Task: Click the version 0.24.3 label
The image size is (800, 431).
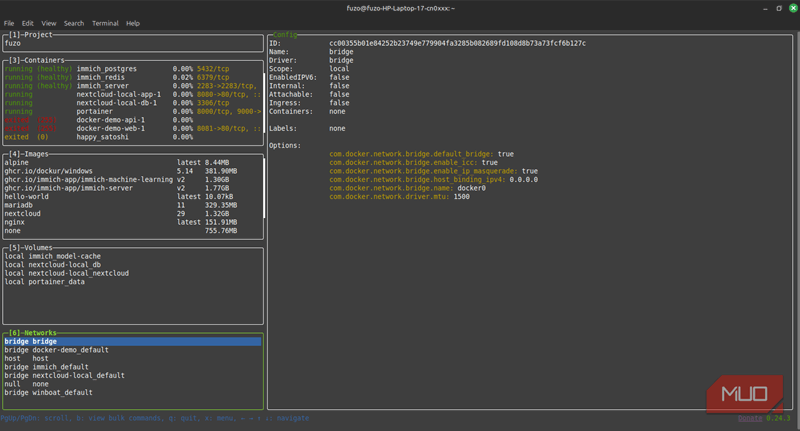Action: pos(778,418)
